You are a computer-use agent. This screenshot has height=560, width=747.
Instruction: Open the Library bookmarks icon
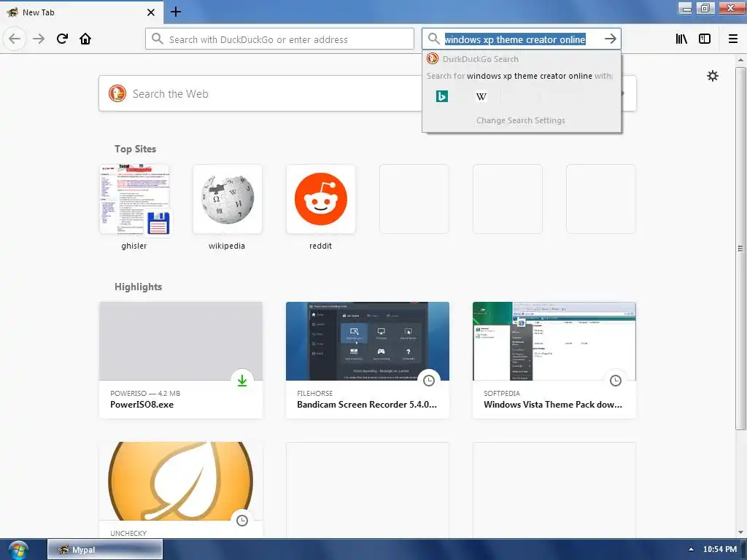tap(681, 39)
